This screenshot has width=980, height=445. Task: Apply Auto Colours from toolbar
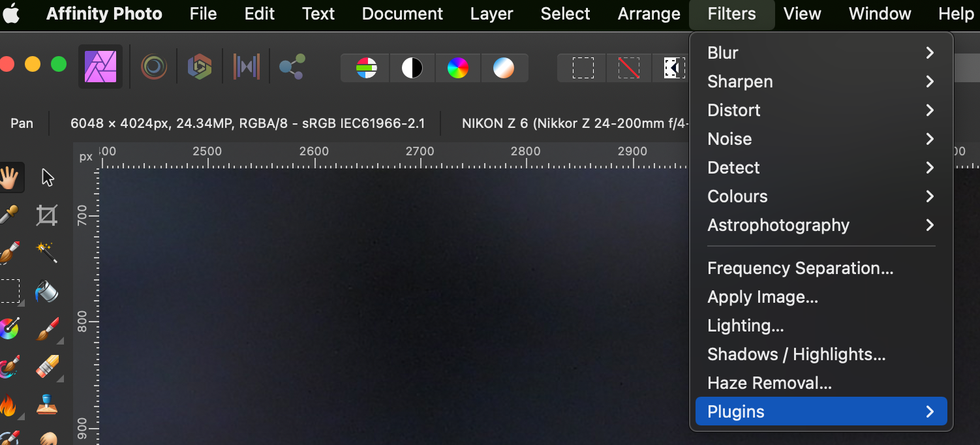(457, 68)
